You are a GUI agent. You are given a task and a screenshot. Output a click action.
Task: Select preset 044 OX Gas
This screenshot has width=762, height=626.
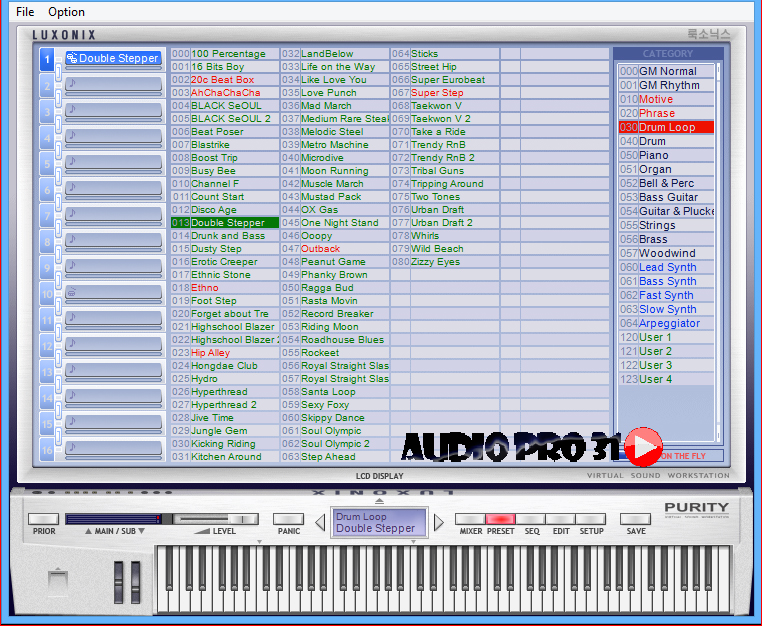click(335, 210)
